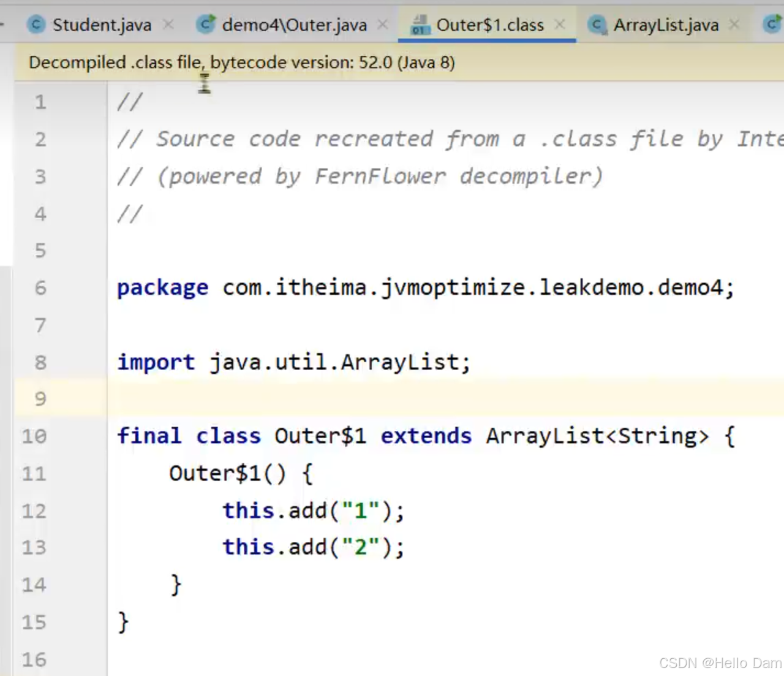
Task: Click the closing brace on line 14
Action: (x=176, y=585)
